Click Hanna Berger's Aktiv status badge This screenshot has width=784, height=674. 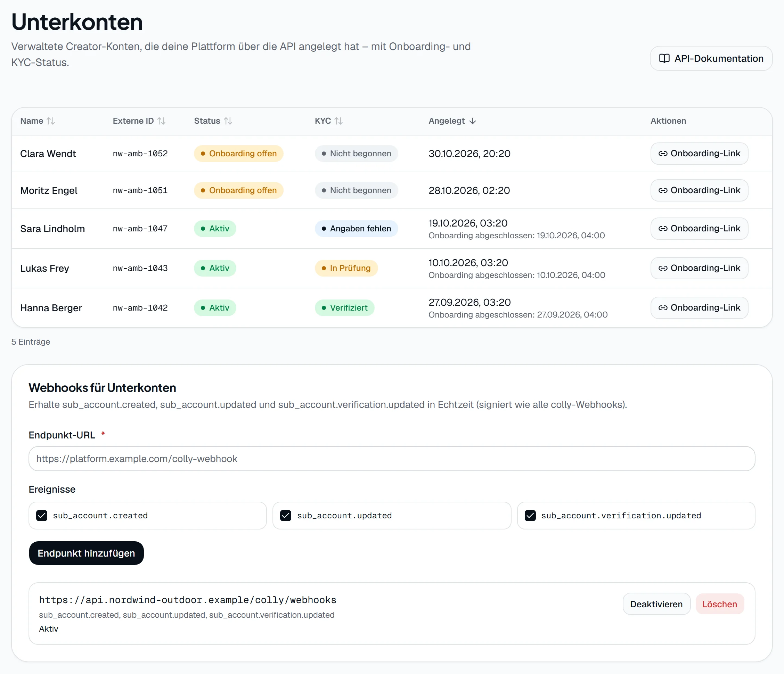tap(215, 308)
